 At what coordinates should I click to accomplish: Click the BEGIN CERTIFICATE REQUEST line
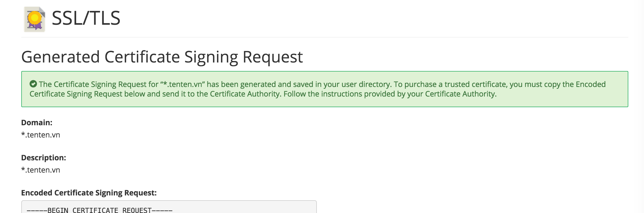tap(100, 210)
